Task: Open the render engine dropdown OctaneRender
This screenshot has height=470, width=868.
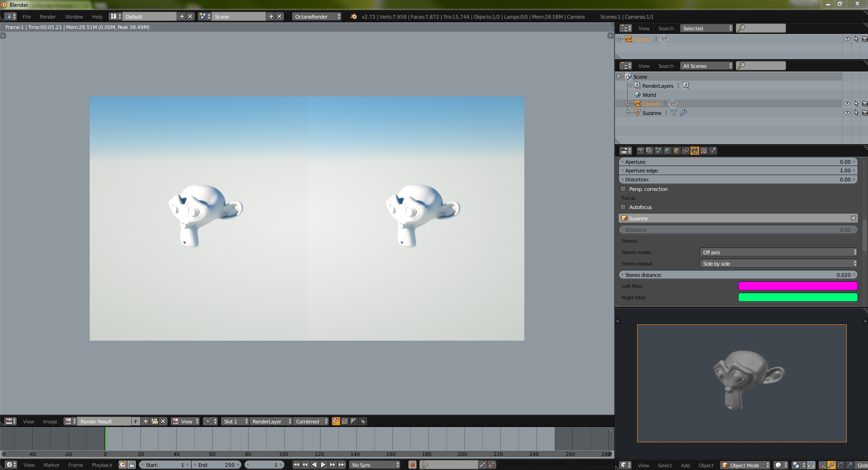Action: 317,16
